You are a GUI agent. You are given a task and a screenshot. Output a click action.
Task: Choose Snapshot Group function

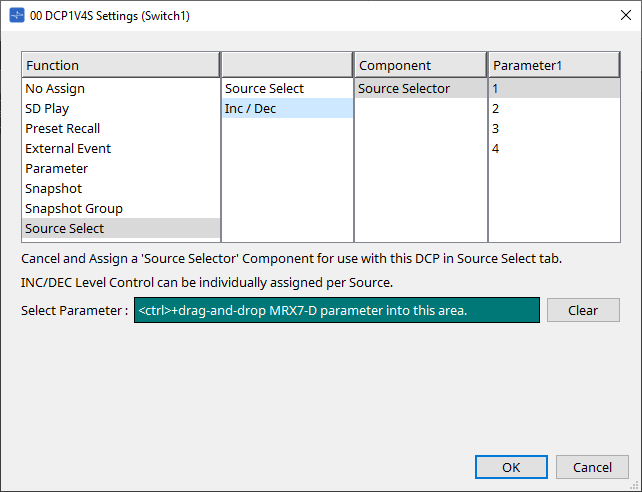tap(121, 209)
